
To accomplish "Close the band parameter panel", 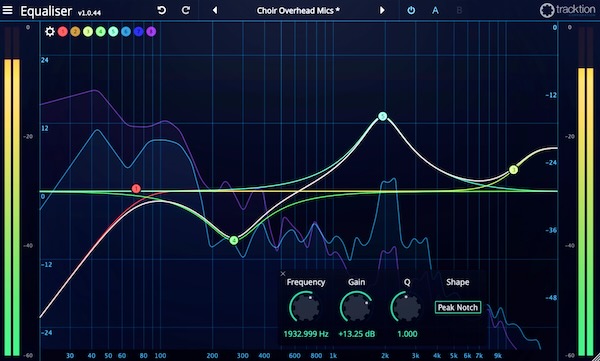I will [x=283, y=274].
